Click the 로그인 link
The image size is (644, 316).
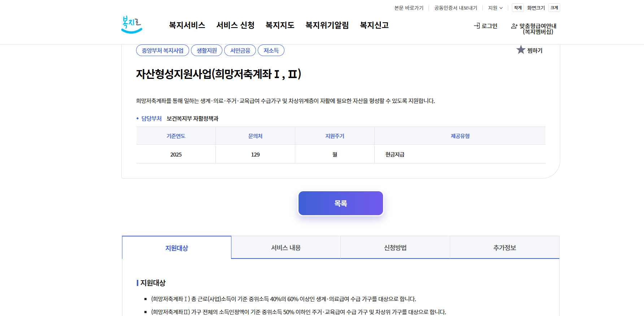click(x=486, y=26)
